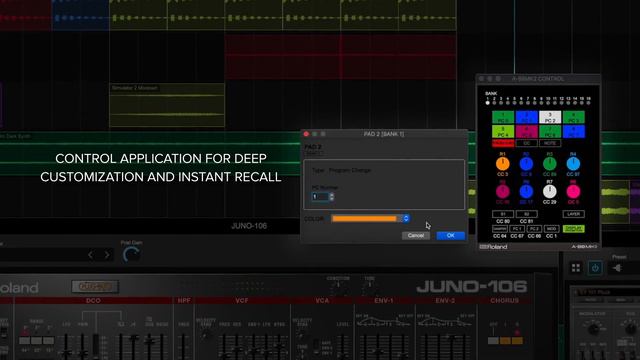Image resolution: width=640 pixels, height=360 pixels.
Task: Select blue pad 8 in A-88MK2 Control
Action: tap(573, 131)
